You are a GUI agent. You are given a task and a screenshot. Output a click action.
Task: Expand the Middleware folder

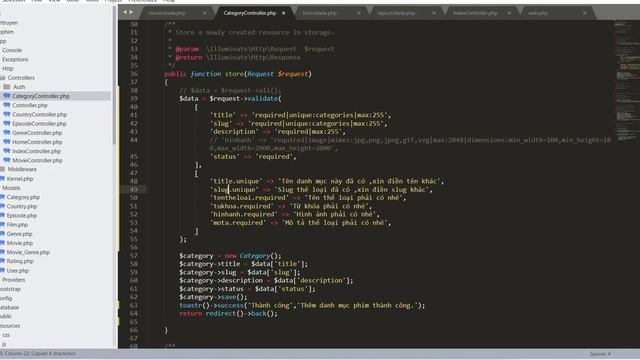pyautogui.click(x=22, y=169)
